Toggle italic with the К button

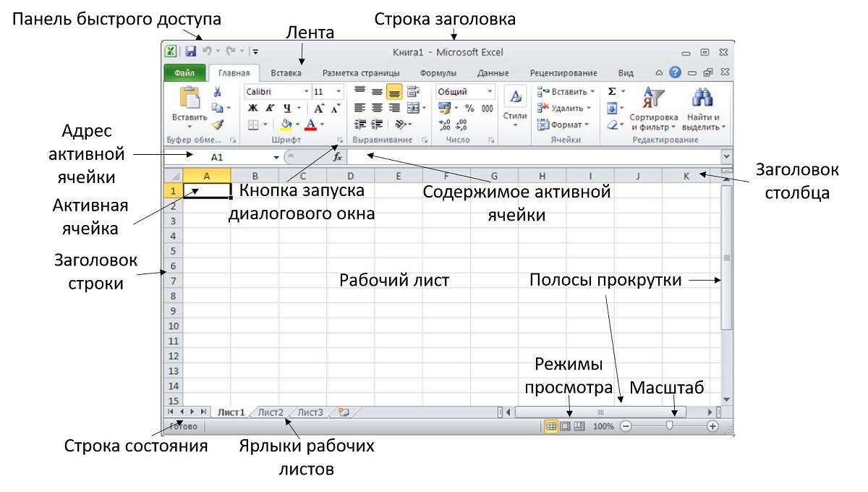269,108
